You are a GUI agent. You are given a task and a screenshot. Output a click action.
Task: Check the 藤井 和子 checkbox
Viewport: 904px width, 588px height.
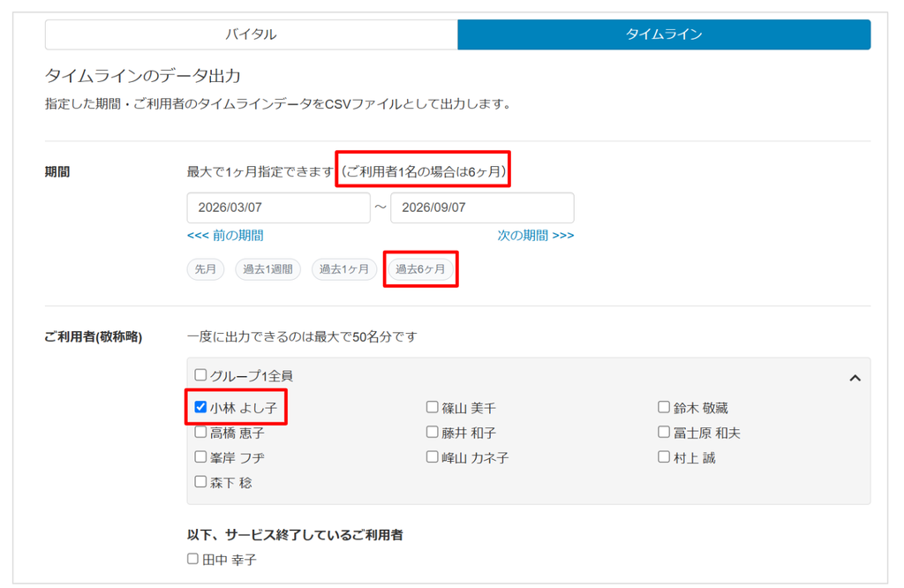(433, 432)
